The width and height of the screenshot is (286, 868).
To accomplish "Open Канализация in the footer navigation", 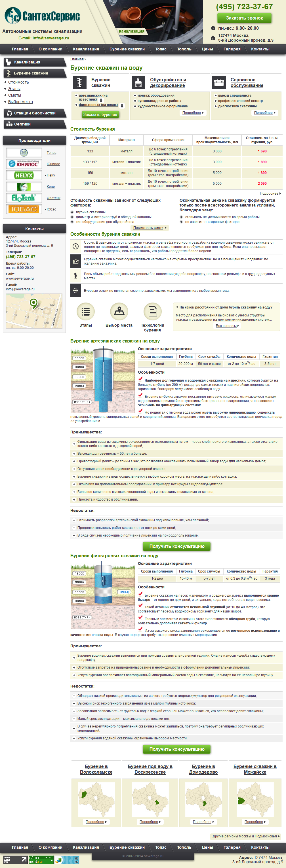I will 86,847.
